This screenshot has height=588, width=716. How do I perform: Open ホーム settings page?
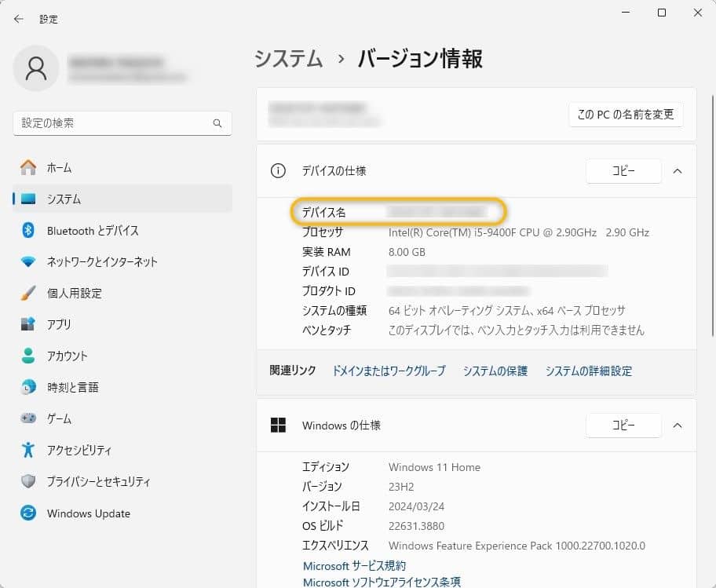(x=122, y=167)
